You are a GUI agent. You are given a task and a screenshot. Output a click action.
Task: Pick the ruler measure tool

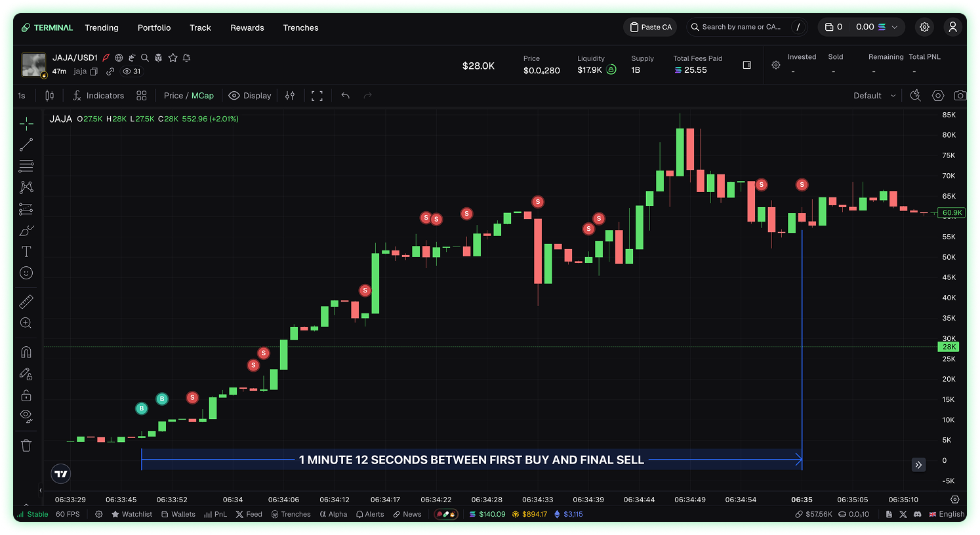[26, 302]
